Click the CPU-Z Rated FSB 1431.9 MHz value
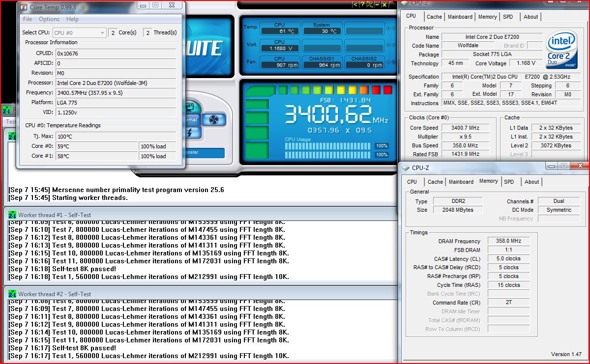 (x=465, y=154)
